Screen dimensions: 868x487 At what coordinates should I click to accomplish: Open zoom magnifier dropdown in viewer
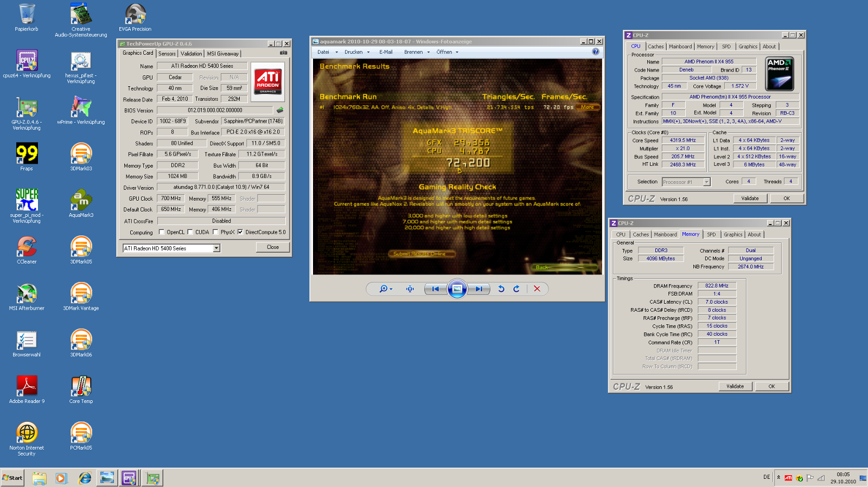(x=386, y=289)
